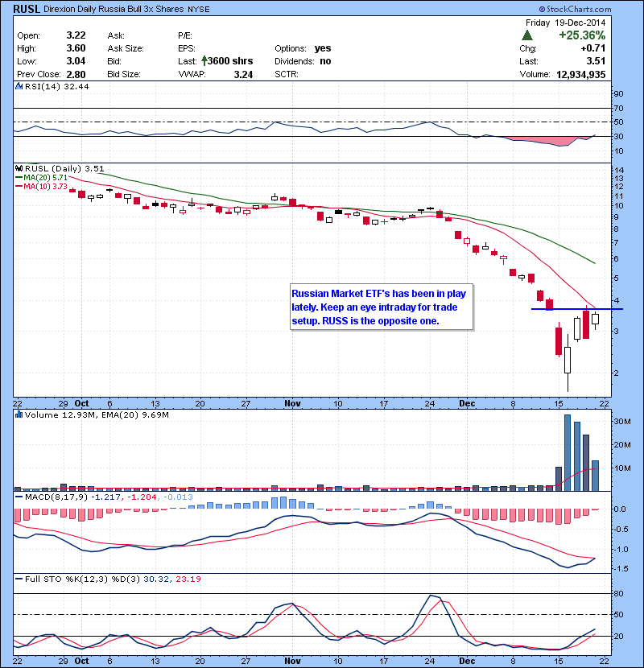Click the High value 3.60
This screenshot has height=668, width=644.
[x=76, y=48]
